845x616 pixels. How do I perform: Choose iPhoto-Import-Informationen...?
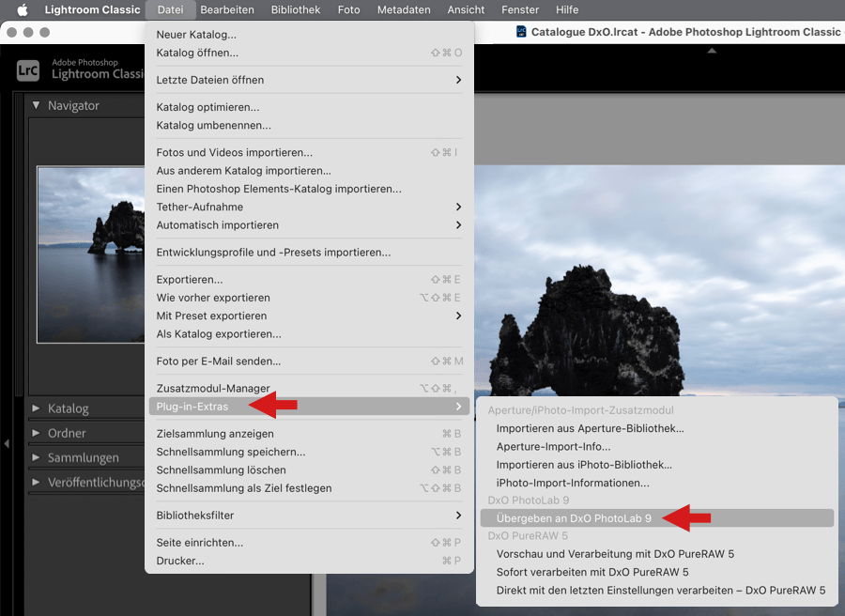(657, 483)
